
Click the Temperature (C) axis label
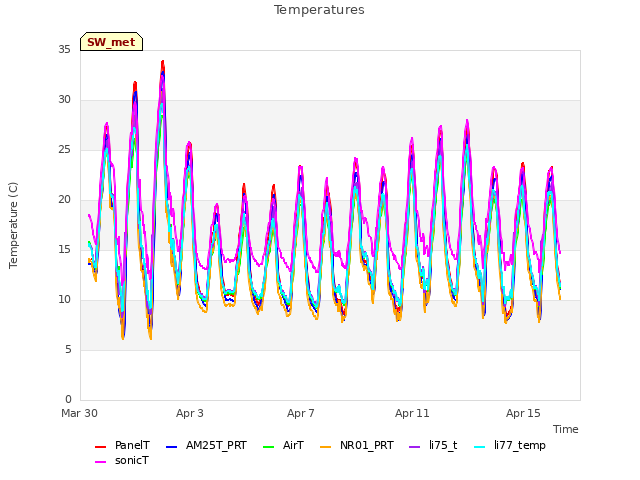(x=13, y=225)
